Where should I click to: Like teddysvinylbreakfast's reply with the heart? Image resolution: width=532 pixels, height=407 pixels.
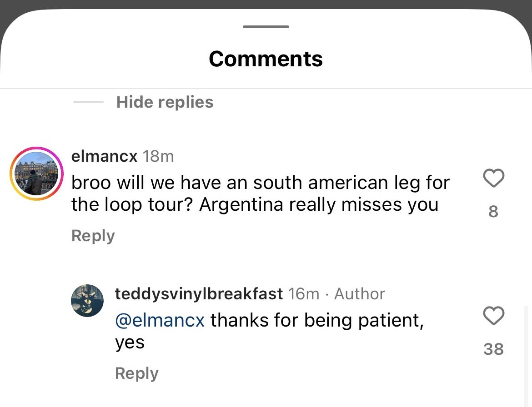click(493, 316)
